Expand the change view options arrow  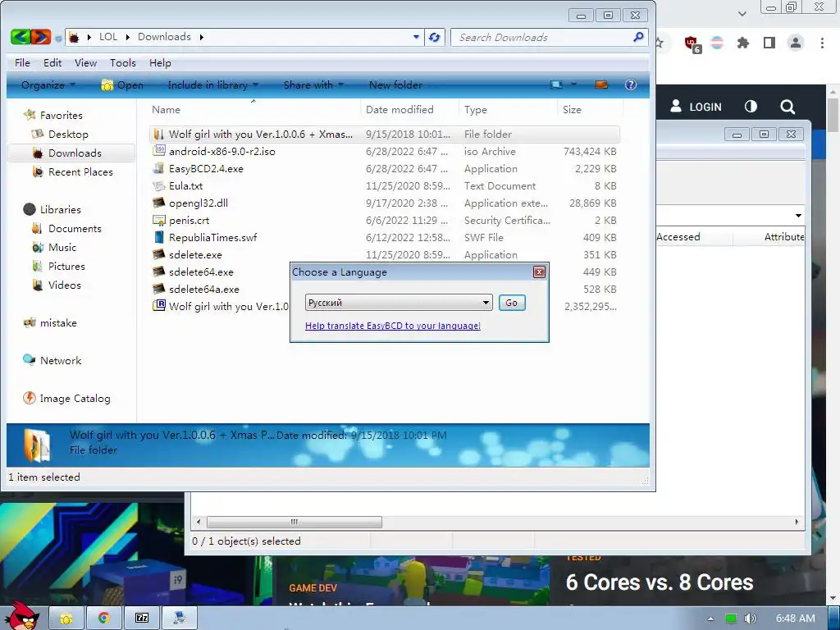[573, 84]
